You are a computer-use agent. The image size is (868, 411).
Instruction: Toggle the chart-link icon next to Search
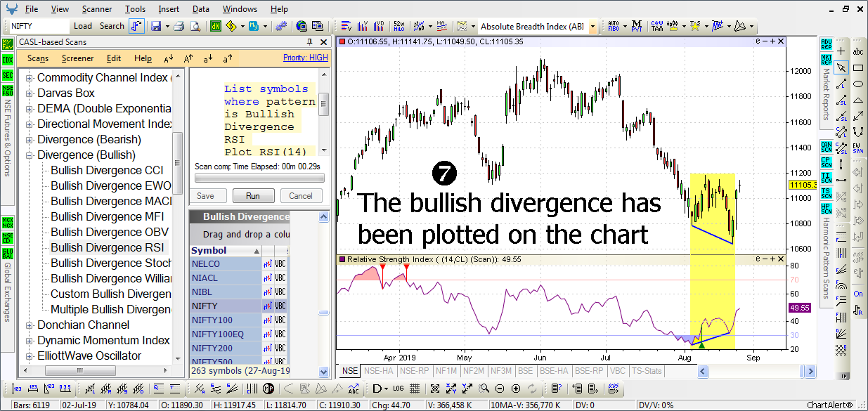pyautogui.click(x=136, y=26)
